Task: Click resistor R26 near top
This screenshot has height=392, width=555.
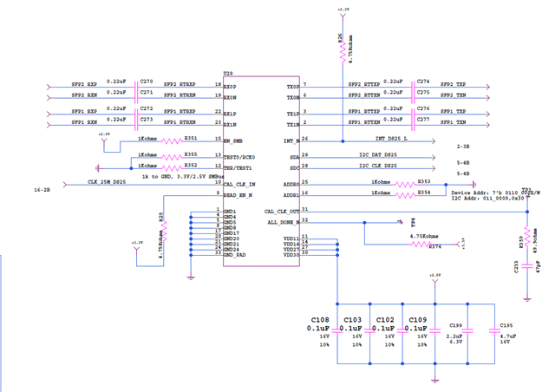Action: pos(343,52)
